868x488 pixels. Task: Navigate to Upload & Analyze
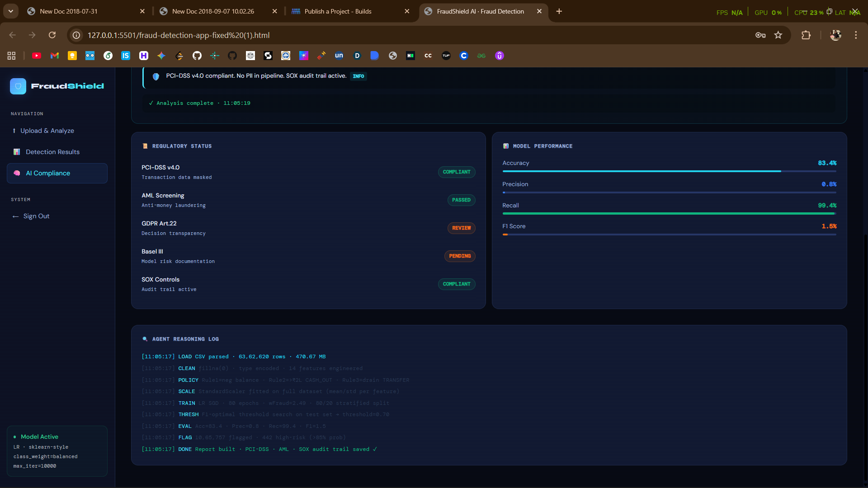pos(57,131)
